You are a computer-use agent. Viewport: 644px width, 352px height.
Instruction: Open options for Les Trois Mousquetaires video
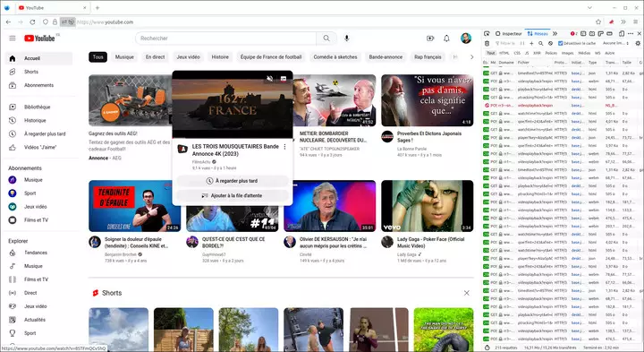[284, 147]
